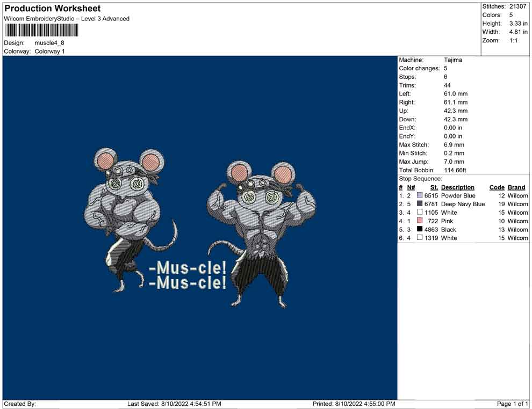This screenshot has height=409, width=532.
Task: Click the Zoom value '1:1'
Action: (x=514, y=40)
